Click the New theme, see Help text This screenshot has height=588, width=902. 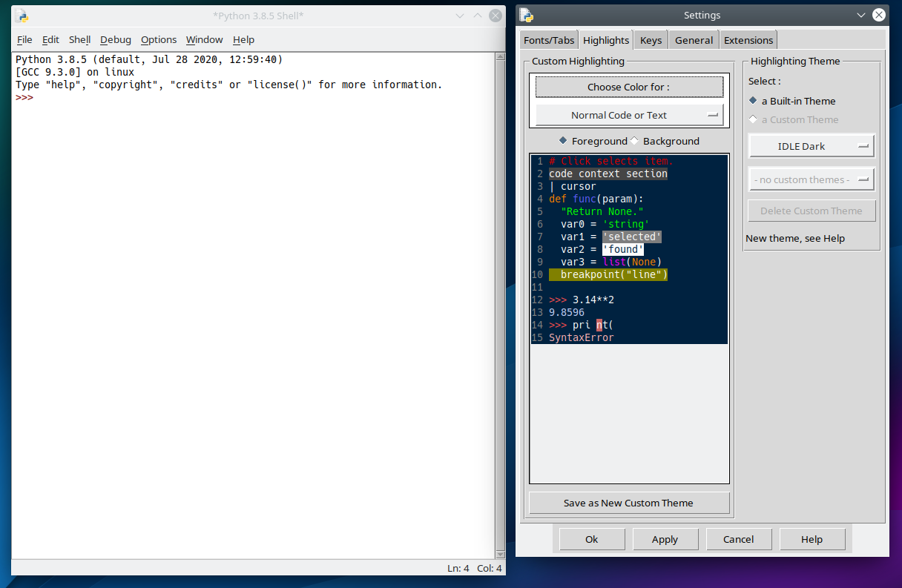click(795, 238)
